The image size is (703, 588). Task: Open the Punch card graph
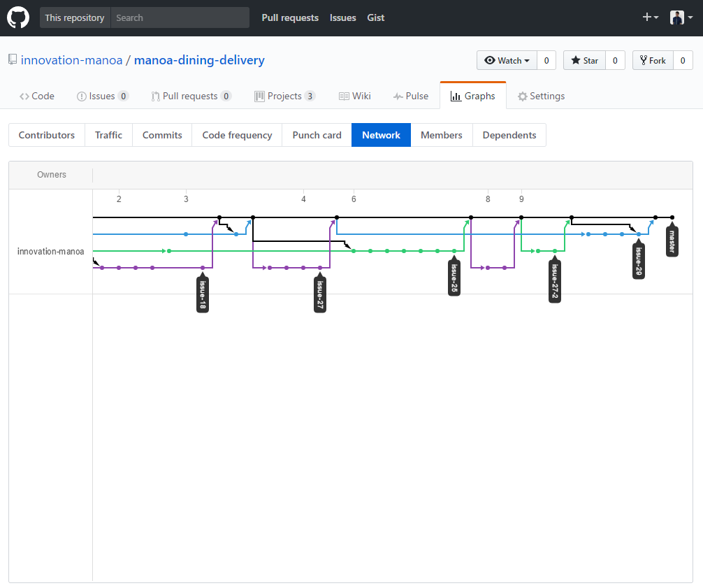[x=317, y=135]
